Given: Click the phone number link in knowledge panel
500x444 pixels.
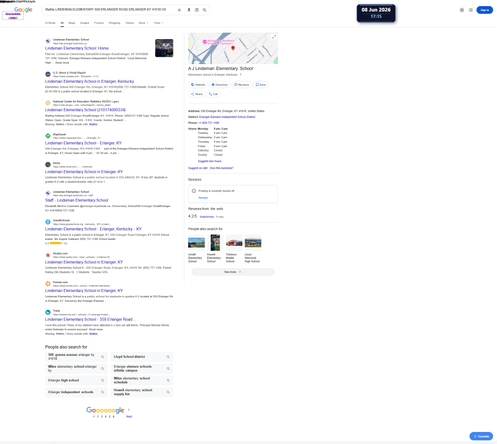Looking at the screenshot, I should [x=209, y=123].
